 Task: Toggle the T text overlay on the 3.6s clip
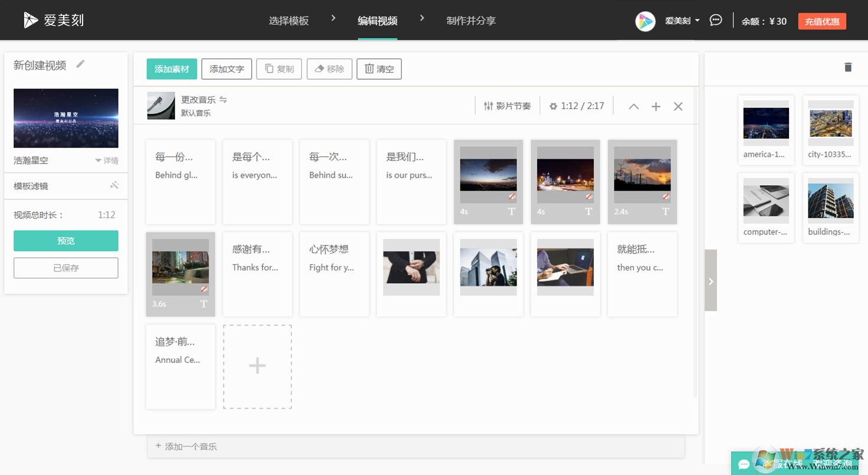click(x=203, y=303)
